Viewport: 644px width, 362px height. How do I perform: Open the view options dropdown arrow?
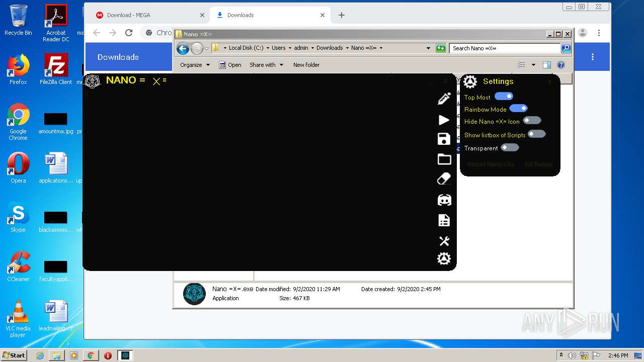click(533, 65)
